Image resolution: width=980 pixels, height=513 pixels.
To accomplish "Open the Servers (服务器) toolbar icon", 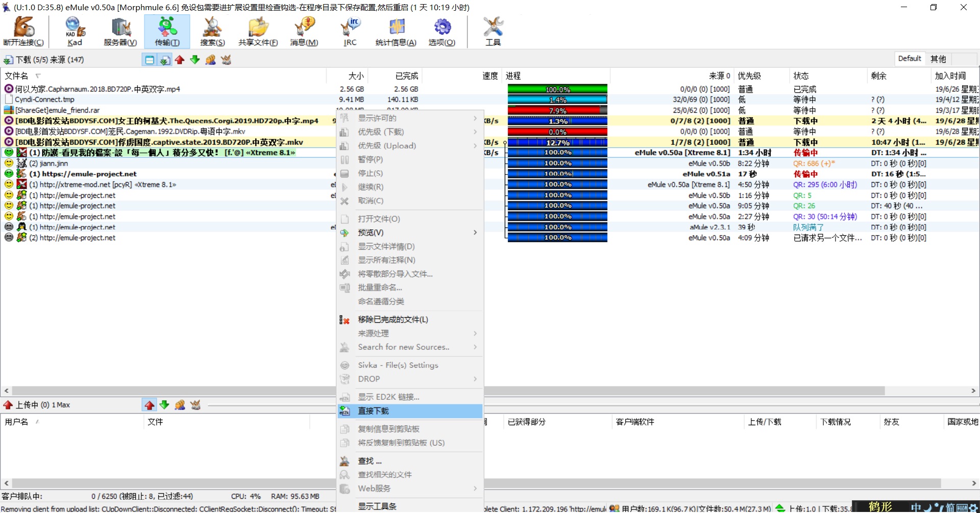I will [x=120, y=32].
